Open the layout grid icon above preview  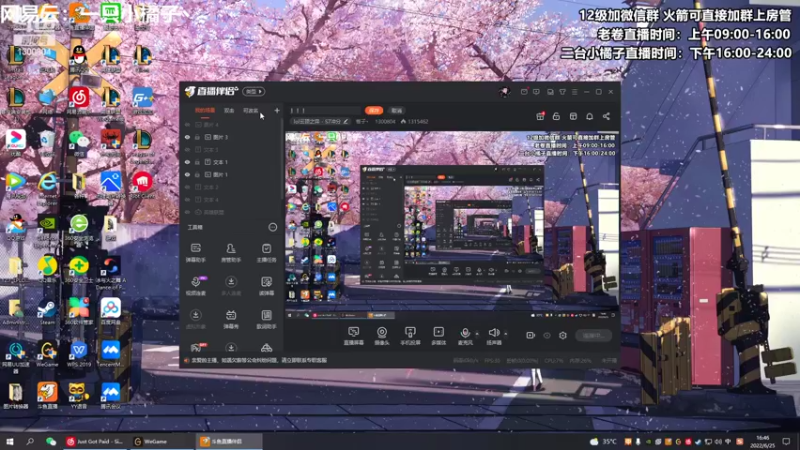[573, 116]
